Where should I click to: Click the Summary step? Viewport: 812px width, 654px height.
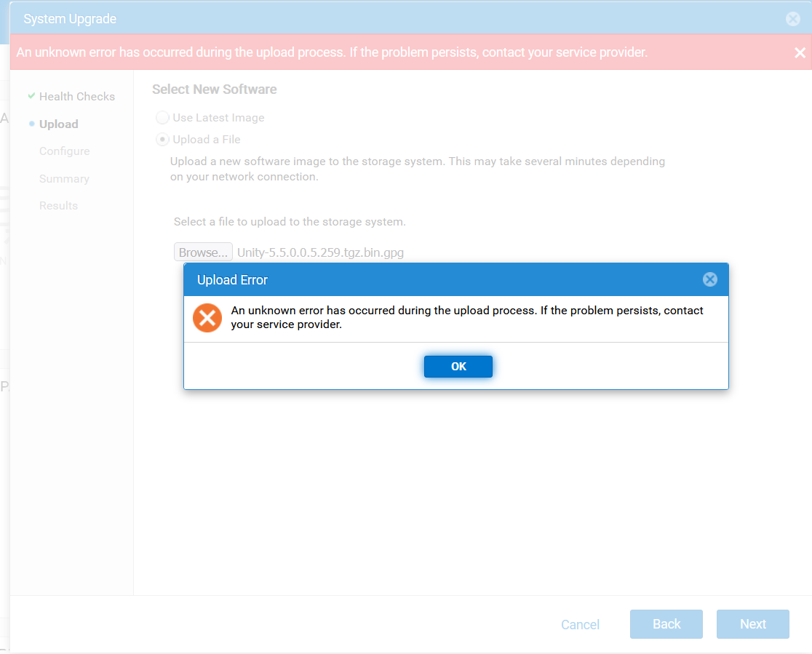click(64, 178)
